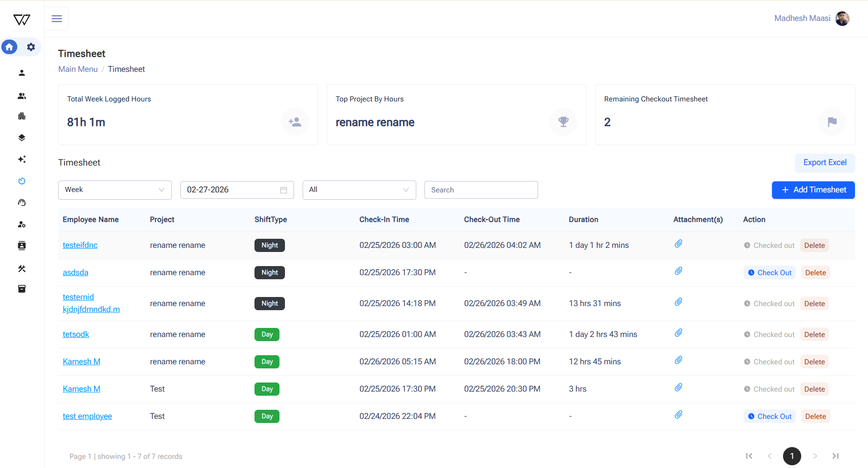The image size is (868, 468).
Task: Click the layers stack icon in sidebar
Action: click(21, 137)
